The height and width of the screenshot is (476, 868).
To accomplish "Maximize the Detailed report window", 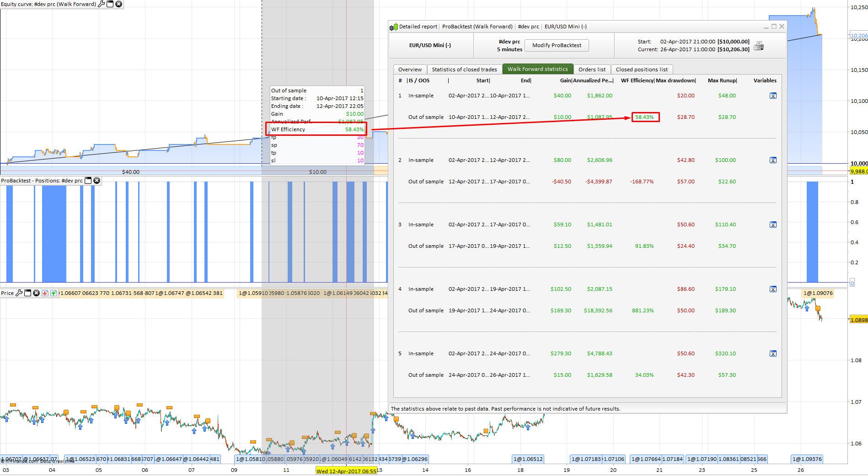I will click(x=774, y=27).
